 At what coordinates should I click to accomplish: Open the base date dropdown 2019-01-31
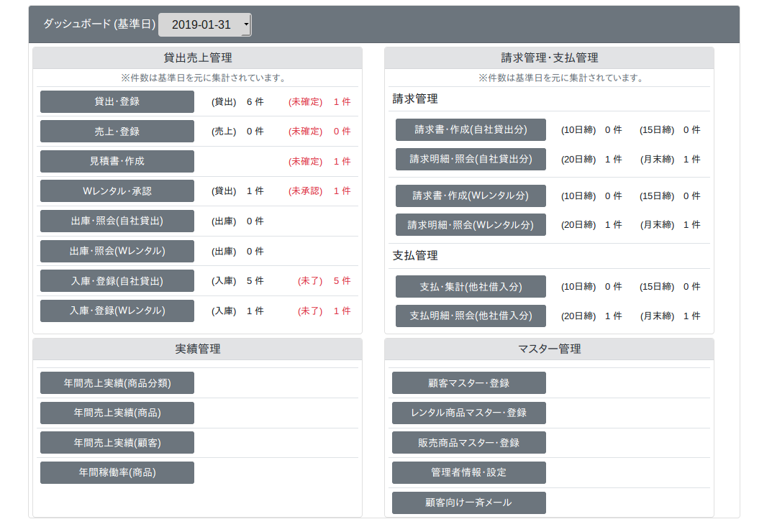(204, 24)
